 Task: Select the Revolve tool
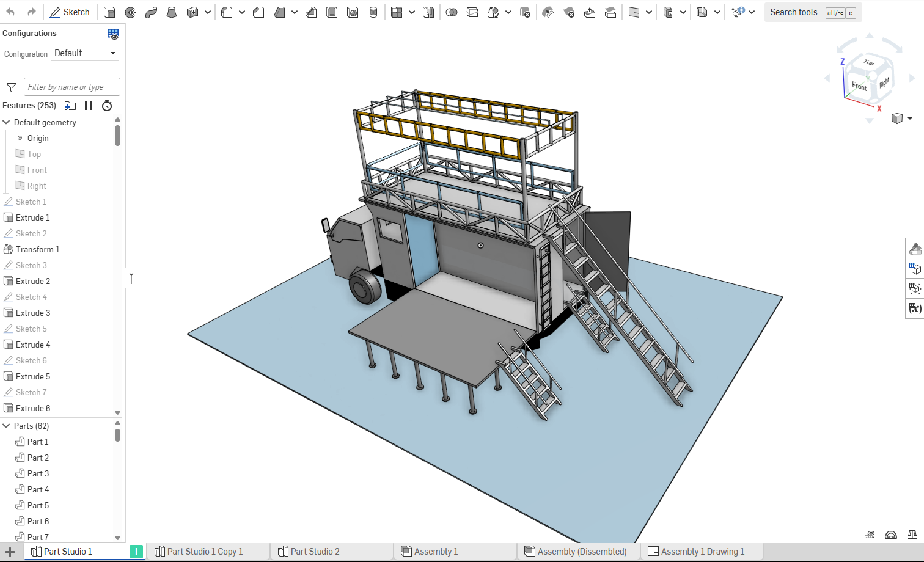click(x=130, y=12)
